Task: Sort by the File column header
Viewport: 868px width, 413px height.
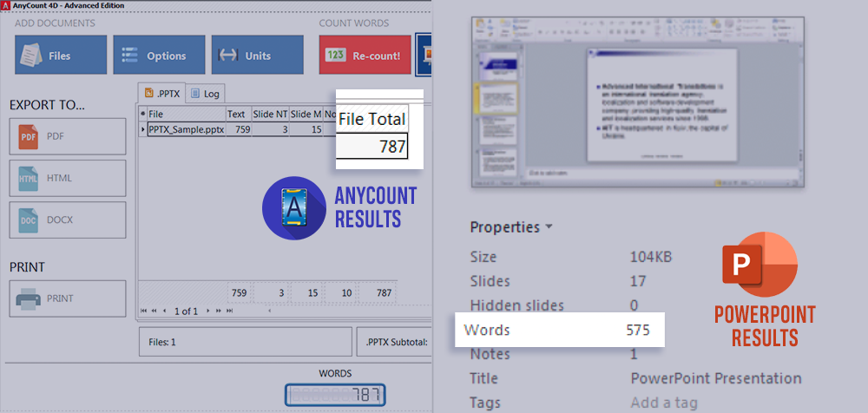Action: [x=187, y=114]
